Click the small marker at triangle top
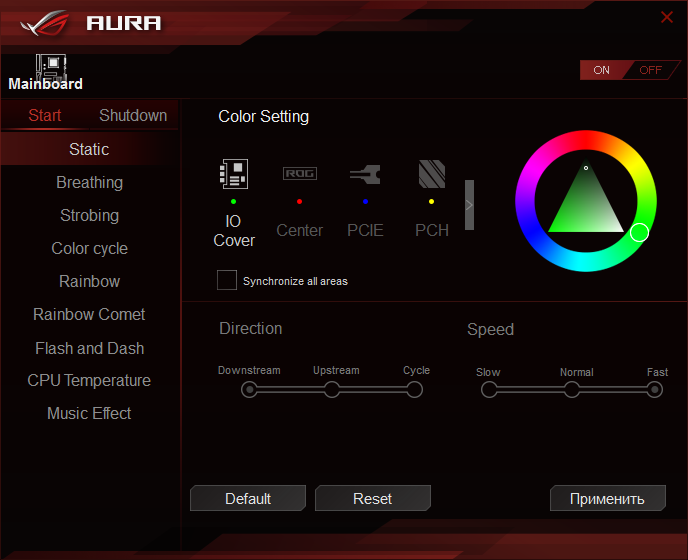Image resolution: width=688 pixels, height=560 pixels. point(586,168)
